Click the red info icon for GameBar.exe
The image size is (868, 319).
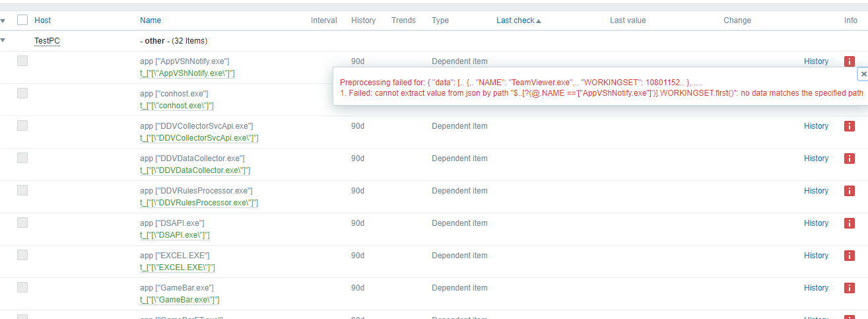coord(850,288)
